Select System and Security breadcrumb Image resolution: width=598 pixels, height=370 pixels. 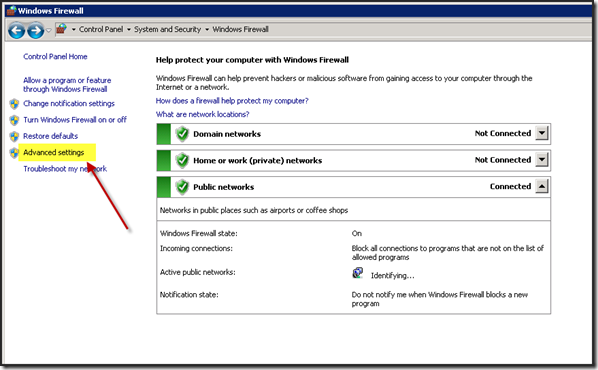coord(167,29)
